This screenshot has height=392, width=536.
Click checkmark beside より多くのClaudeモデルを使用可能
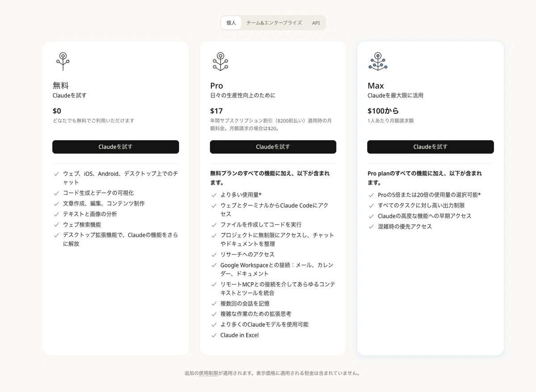click(214, 325)
